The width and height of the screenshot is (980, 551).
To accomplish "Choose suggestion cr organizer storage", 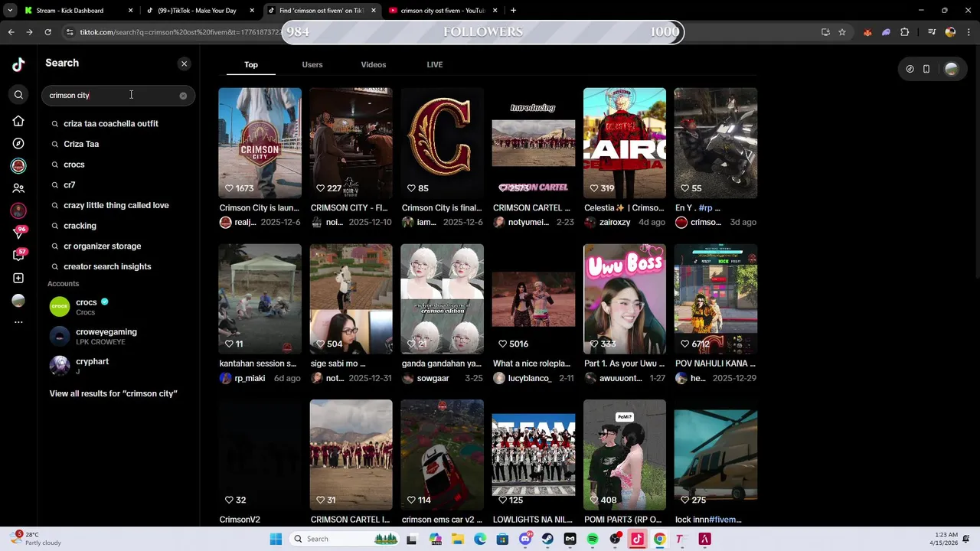I will (102, 246).
